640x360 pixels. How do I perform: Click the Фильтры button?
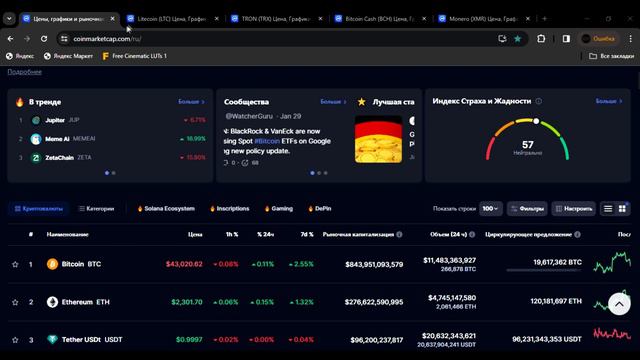click(527, 209)
